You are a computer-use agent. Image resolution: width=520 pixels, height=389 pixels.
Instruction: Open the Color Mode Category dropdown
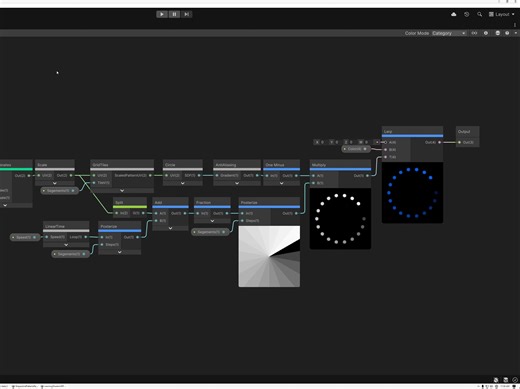coord(449,33)
